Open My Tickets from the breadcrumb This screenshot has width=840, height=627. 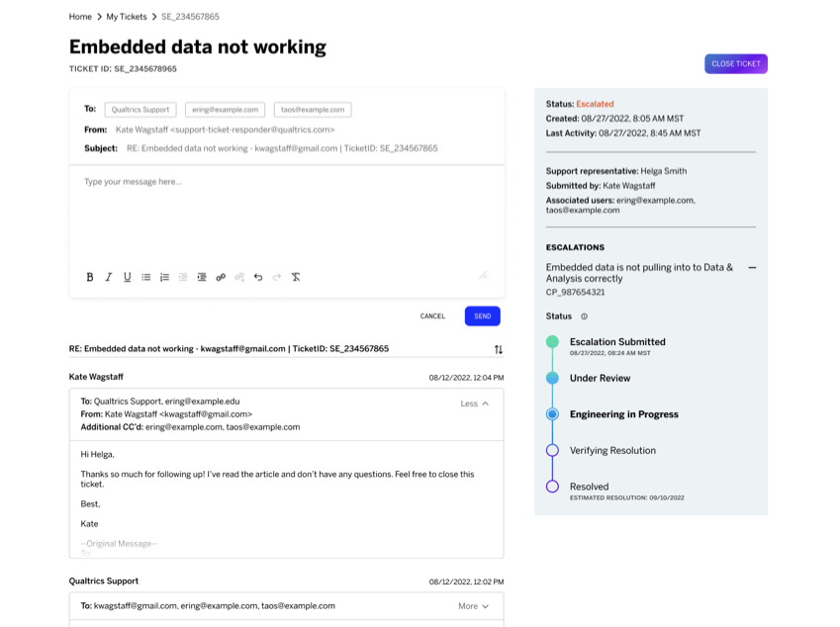[127, 17]
